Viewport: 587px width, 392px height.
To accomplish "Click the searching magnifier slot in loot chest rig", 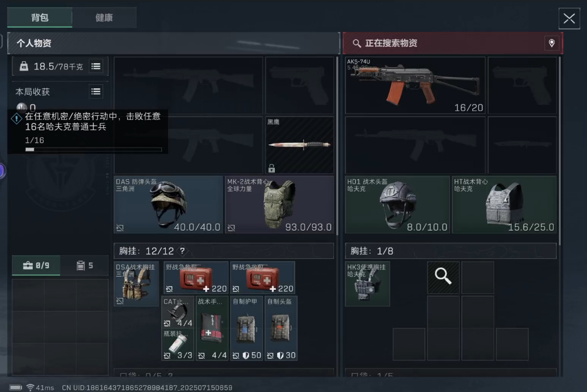I will pos(443,277).
